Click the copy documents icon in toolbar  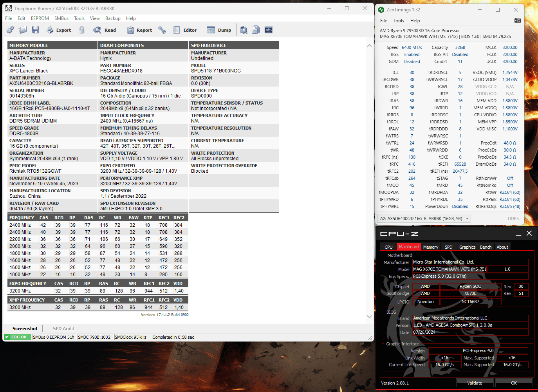point(256,30)
